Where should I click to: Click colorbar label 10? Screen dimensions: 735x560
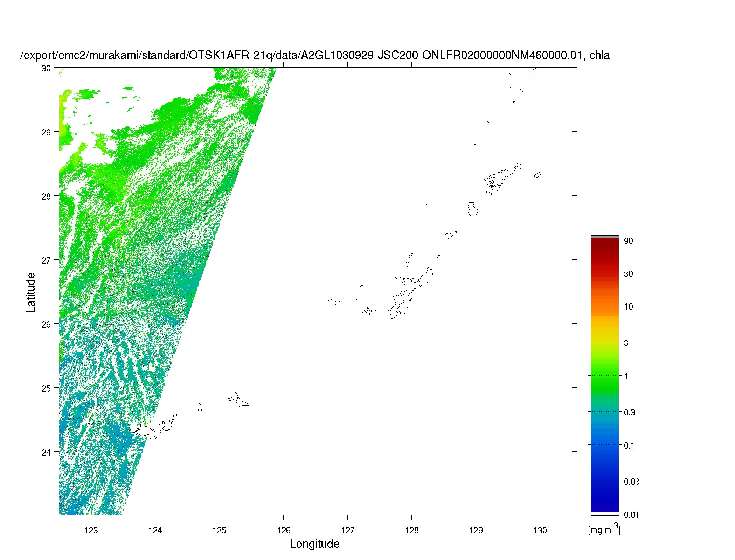629,307
